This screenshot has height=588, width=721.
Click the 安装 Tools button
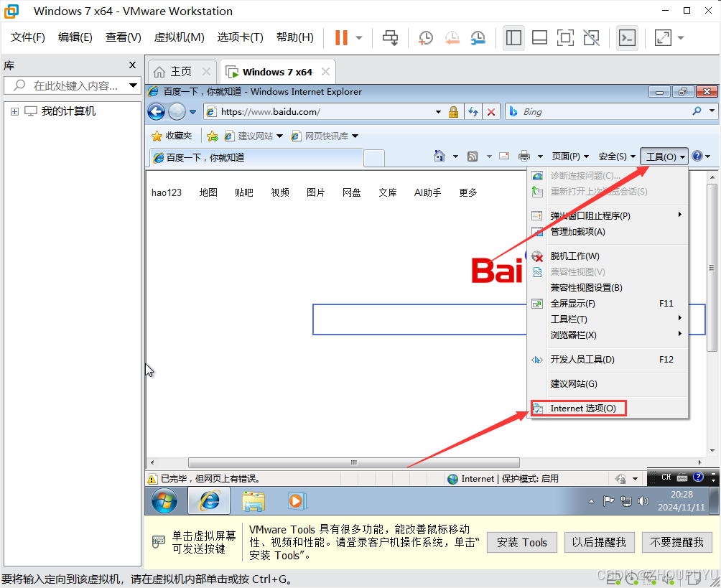point(522,543)
